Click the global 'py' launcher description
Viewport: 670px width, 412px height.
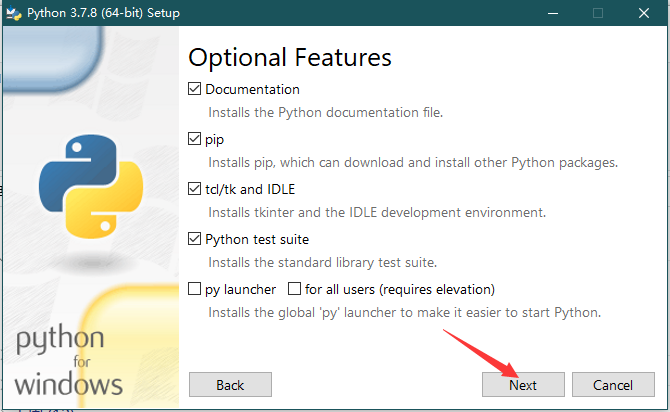[404, 312]
